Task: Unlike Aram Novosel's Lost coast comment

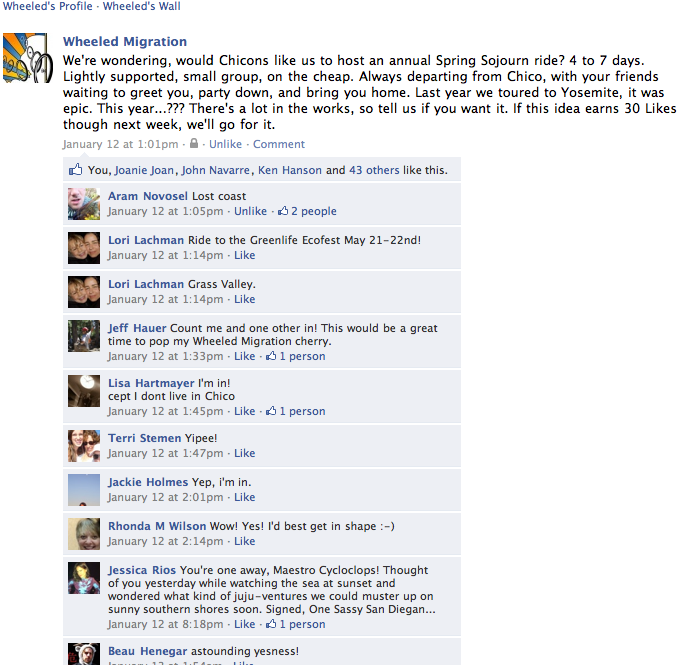Action: click(x=250, y=211)
